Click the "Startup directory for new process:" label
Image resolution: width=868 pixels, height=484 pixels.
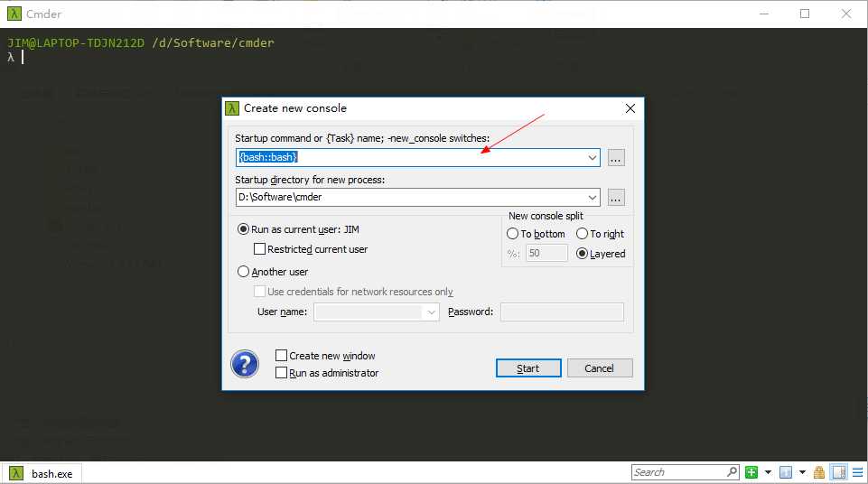point(310,180)
